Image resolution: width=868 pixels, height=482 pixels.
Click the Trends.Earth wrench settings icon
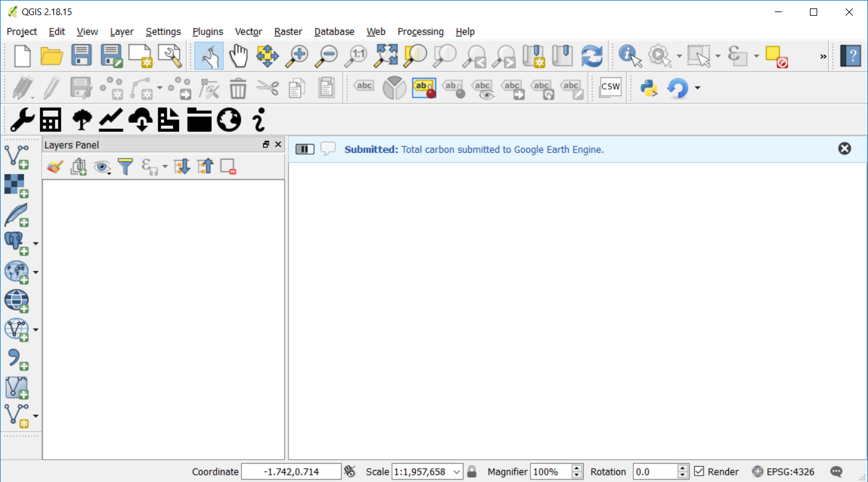pos(22,120)
